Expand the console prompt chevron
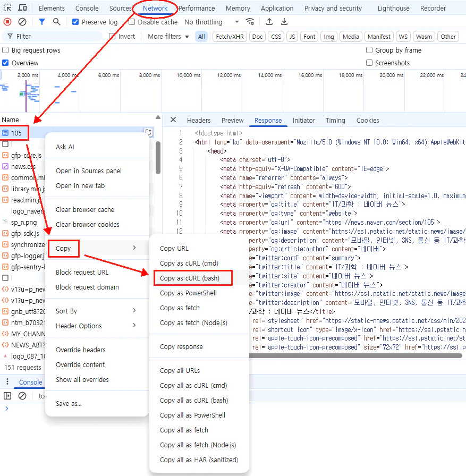The image size is (466, 476). pyautogui.click(x=7, y=409)
